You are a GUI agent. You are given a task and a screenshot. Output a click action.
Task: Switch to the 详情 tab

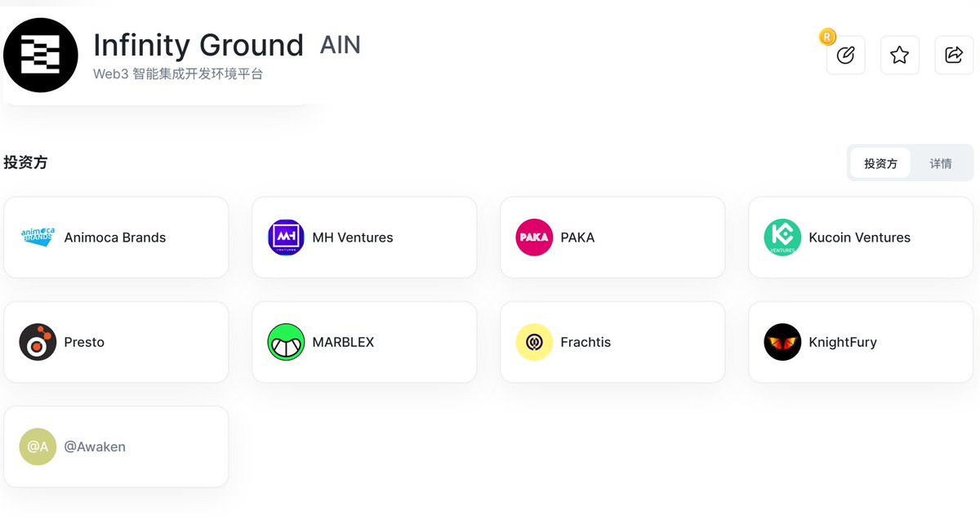tap(941, 163)
